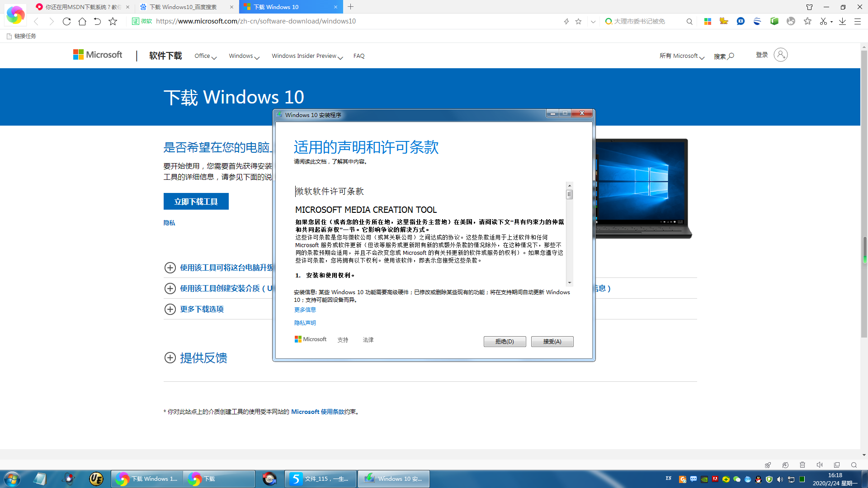Click the volume speaker tray icon

780,479
